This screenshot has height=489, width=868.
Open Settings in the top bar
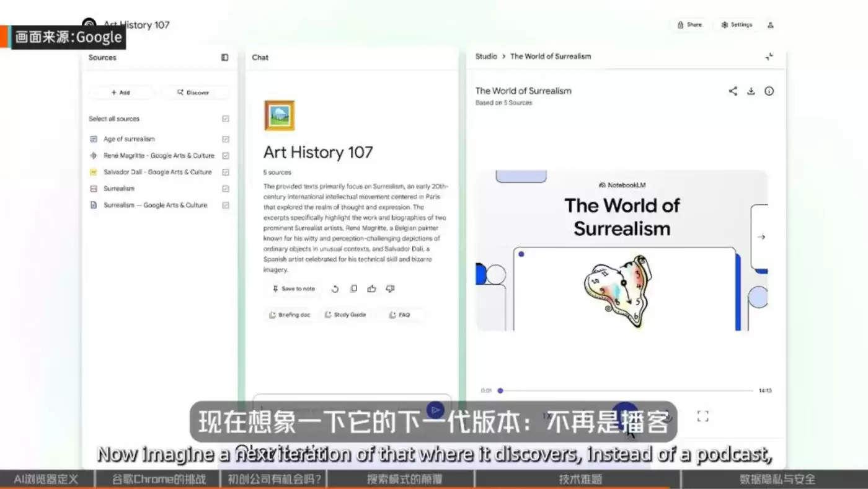737,25
